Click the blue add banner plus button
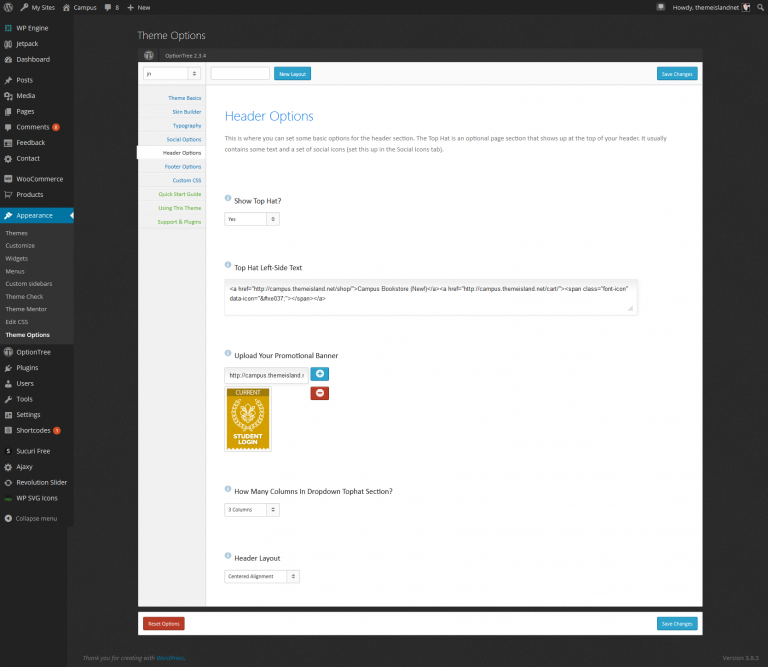The width and height of the screenshot is (768, 667). click(319, 374)
